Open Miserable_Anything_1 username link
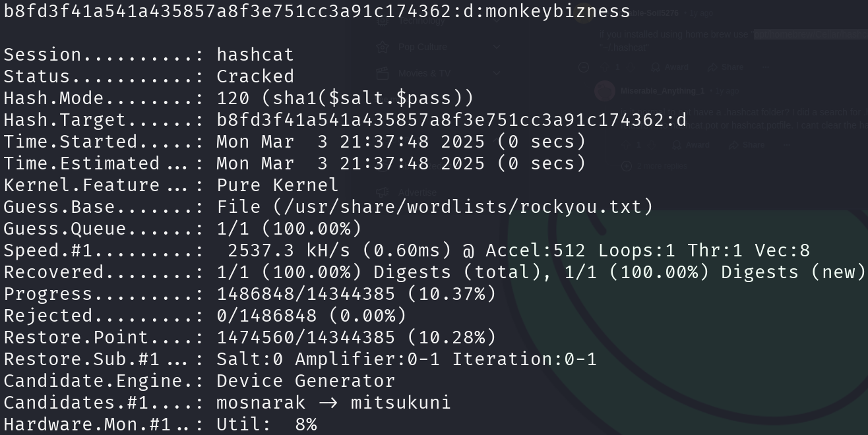 tap(662, 91)
